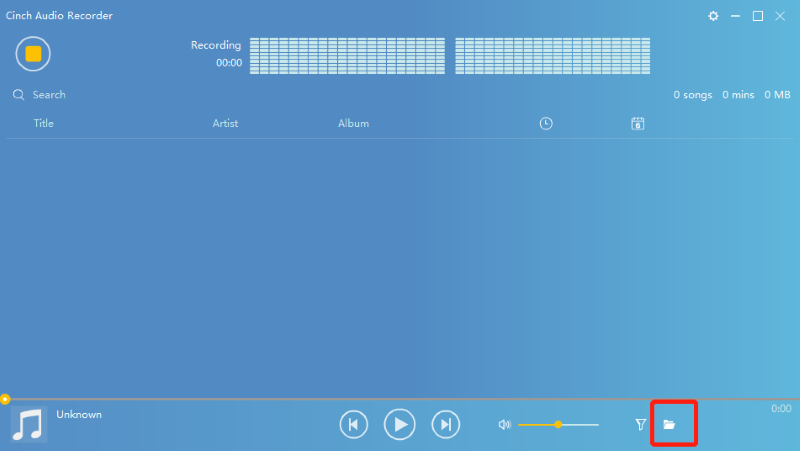
Task: Sort the list by Title column
Action: pos(44,124)
